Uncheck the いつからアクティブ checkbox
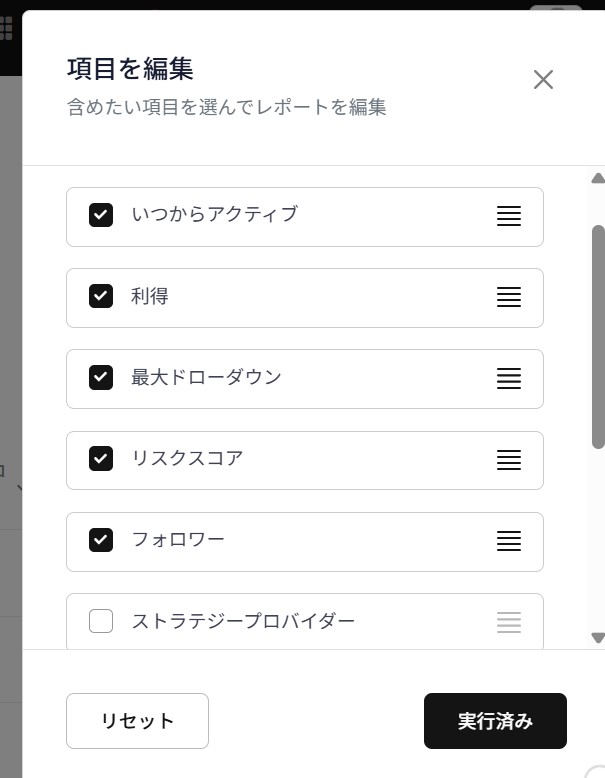Viewport: 605px width, 778px height. pos(101,215)
